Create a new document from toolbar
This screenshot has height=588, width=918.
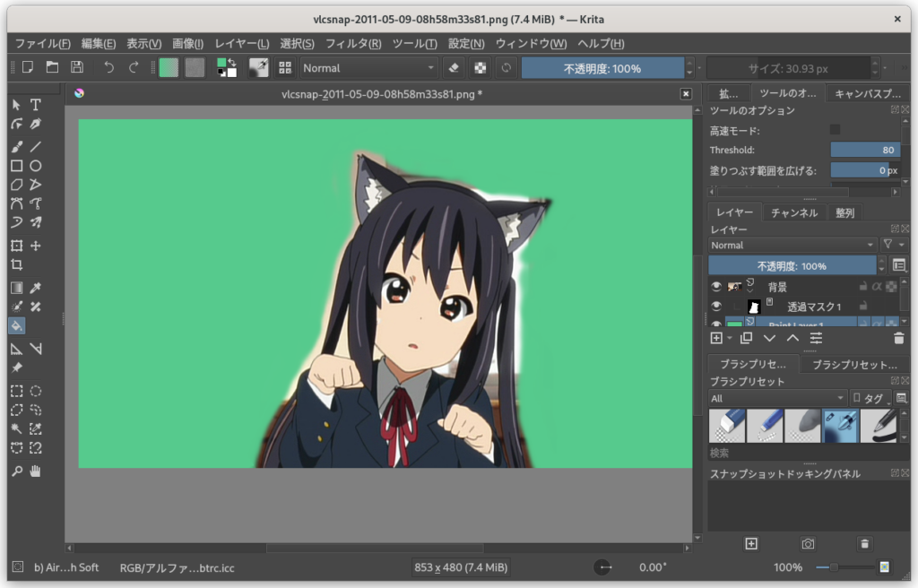pos(28,67)
